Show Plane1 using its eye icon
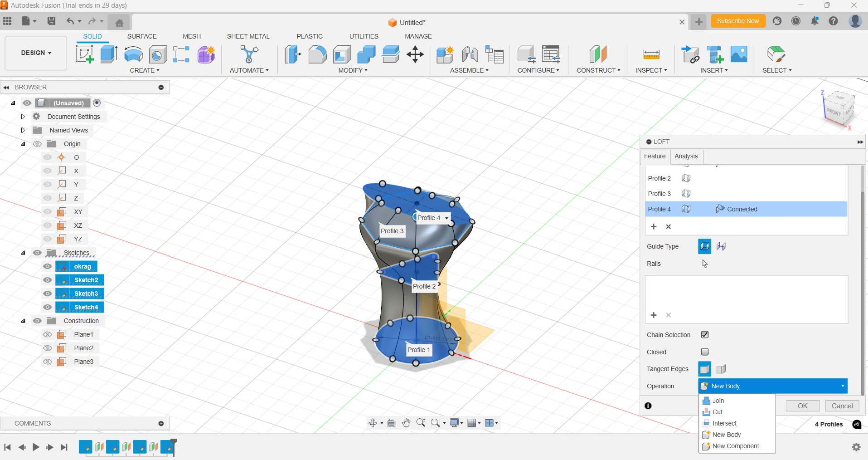Image resolution: width=868 pixels, height=460 pixels. click(48, 334)
